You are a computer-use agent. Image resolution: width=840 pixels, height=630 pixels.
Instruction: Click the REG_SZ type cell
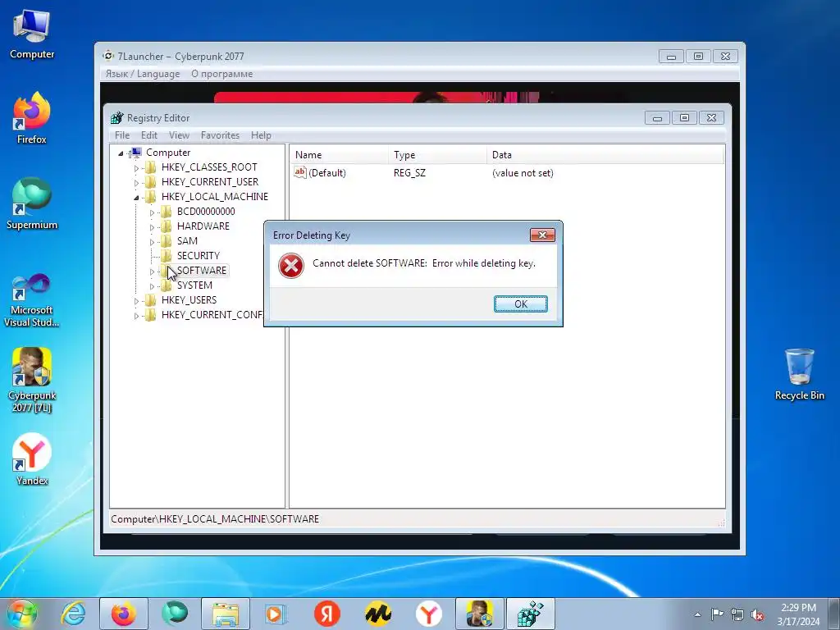(409, 173)
